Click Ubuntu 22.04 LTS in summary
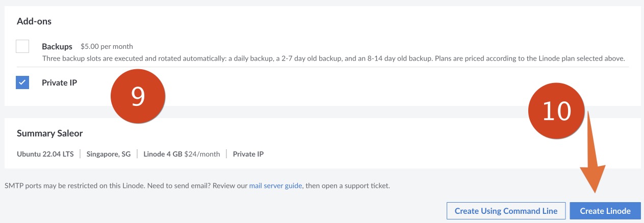This screenshot has height=223, width=644. coord(45,154)
